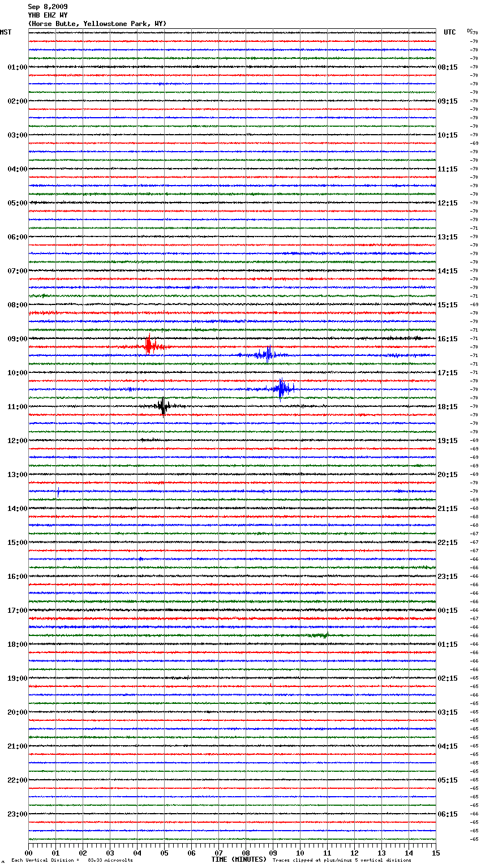
Task: Click the green burst on 17:45 trace
Action: point(320,635)
